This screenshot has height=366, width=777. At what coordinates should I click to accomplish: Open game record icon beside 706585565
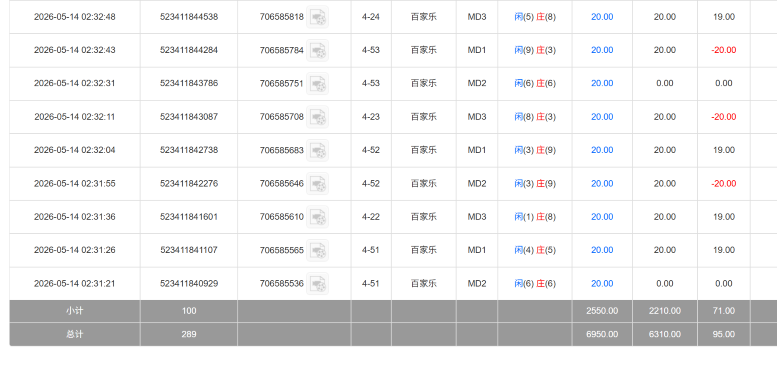(x=317, y=250)
